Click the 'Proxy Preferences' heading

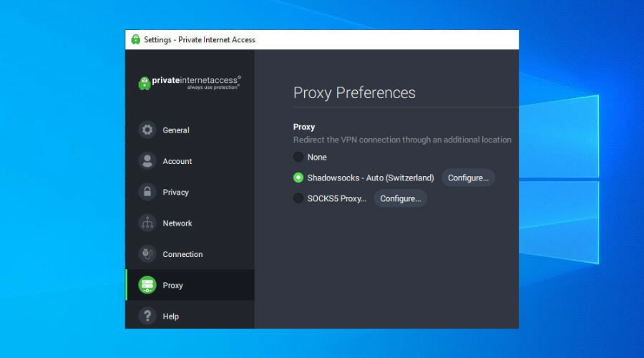[354, 93]
